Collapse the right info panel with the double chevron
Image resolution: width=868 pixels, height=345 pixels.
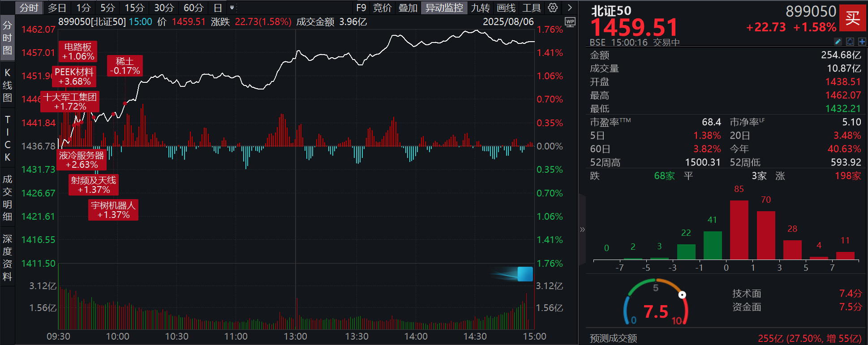pos(582,230)
